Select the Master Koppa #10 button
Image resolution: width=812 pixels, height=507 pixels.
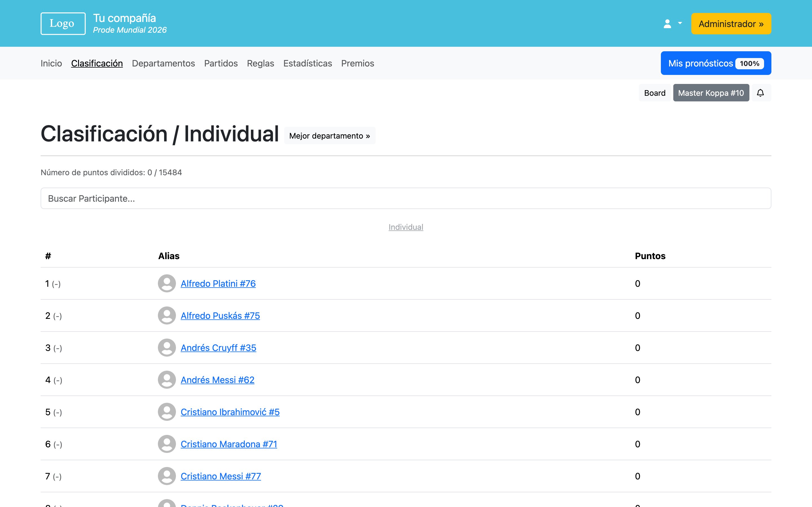[711, 93]
